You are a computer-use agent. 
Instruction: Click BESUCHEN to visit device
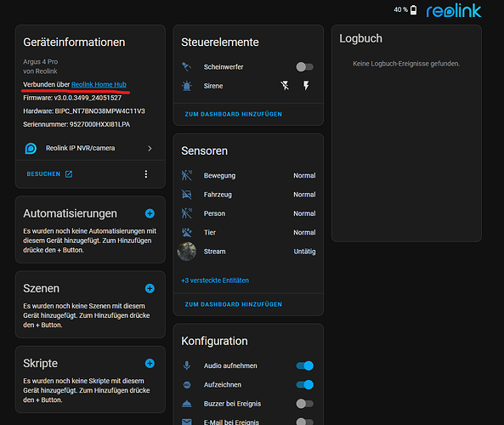coord(49,174)
